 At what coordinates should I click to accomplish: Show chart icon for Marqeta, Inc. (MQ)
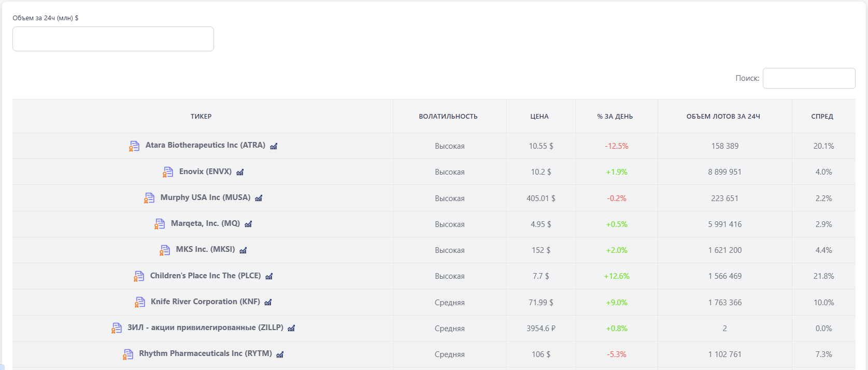pyautogui.click(x=248, y=224)
